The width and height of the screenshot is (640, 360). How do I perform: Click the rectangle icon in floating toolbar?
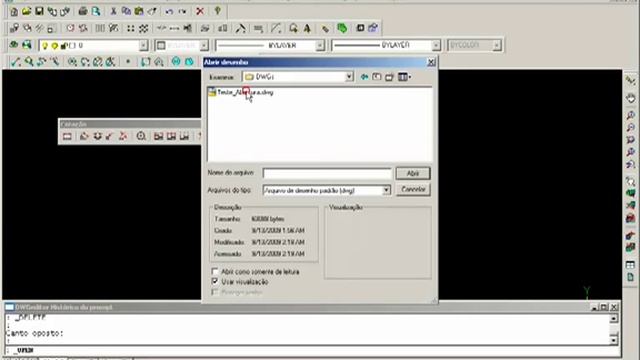(67, 136)
